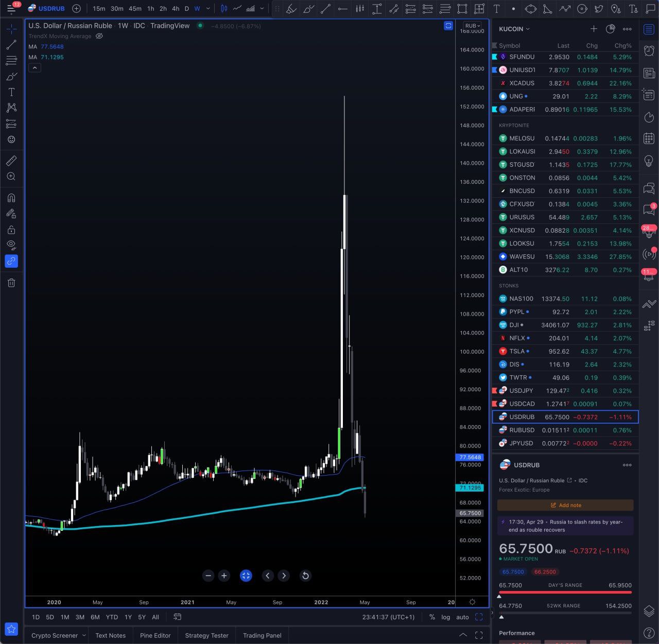Toggle auto scale
Screen dimensions: 659x644
coord(462,617)
